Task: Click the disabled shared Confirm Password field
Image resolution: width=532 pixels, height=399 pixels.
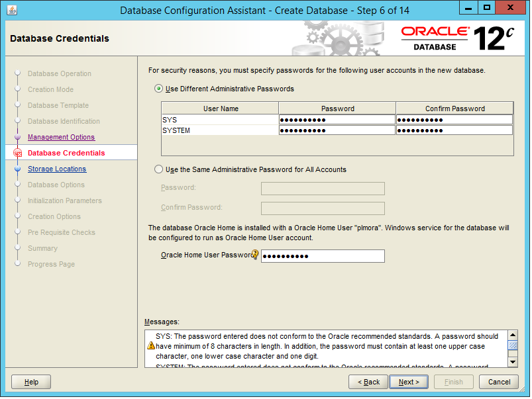Action: [323, 208]
